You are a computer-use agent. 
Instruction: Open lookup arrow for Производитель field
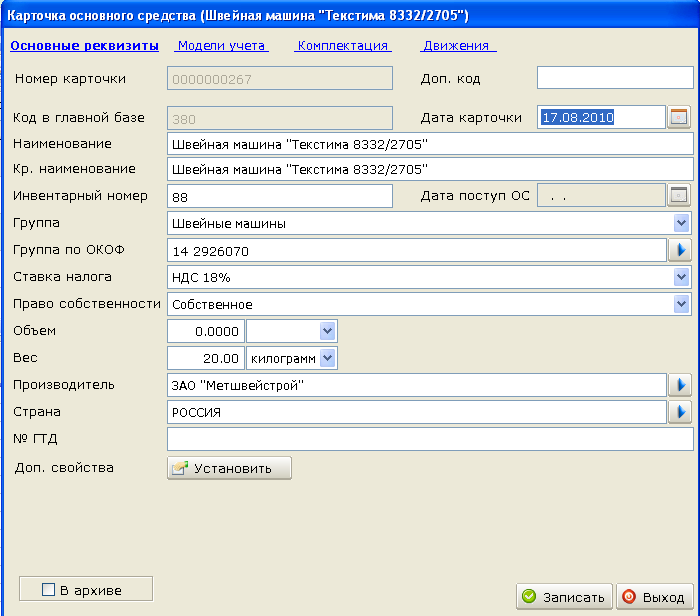coord(680,385)
